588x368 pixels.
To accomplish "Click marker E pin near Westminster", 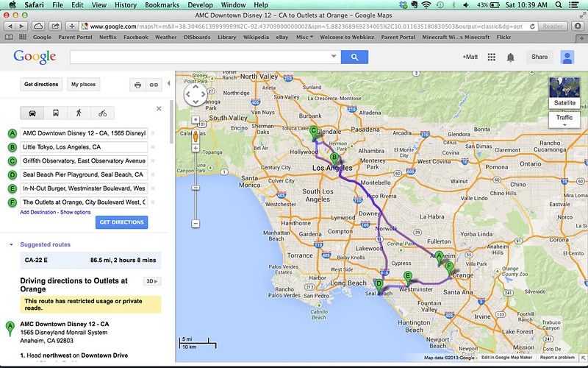I will click(x=408, y=279).
